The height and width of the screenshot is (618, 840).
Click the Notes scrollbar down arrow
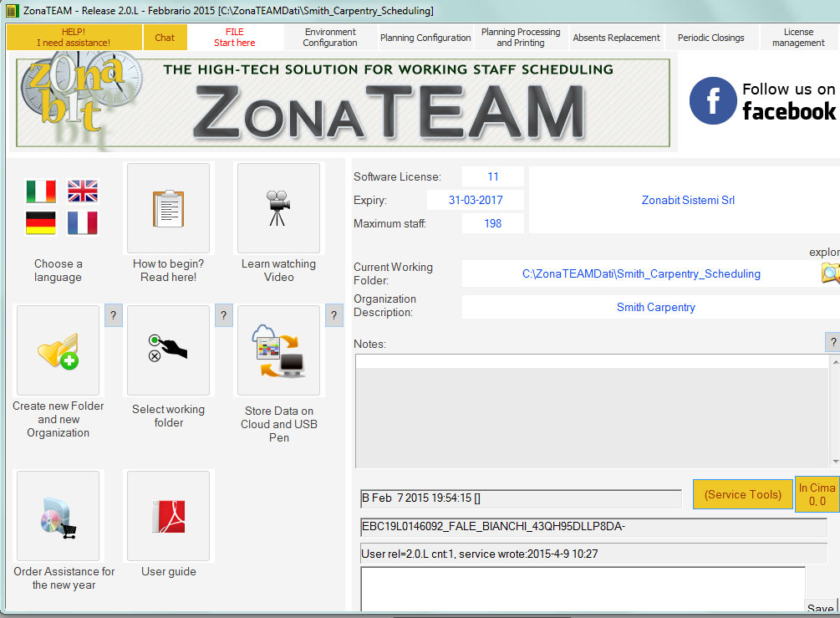pyautogui.click(x=835, y=461)
